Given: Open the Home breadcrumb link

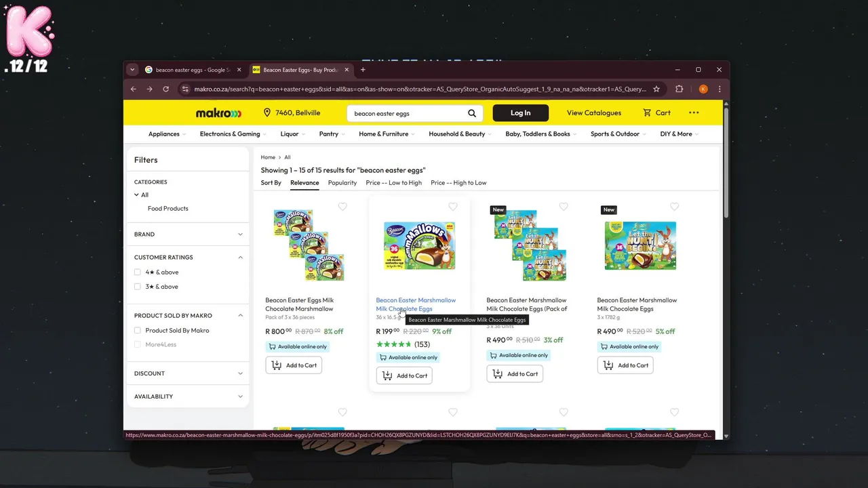Looking at the screenshot, I should [268, 157].
